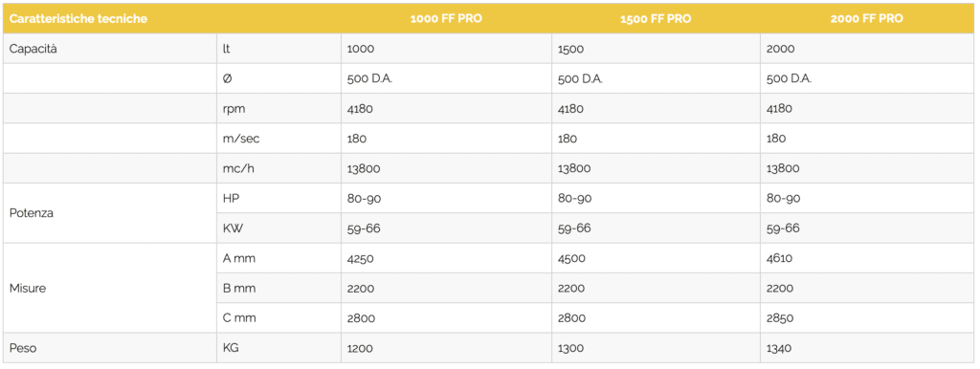Click the Misure row label

[x=28, y=289]
